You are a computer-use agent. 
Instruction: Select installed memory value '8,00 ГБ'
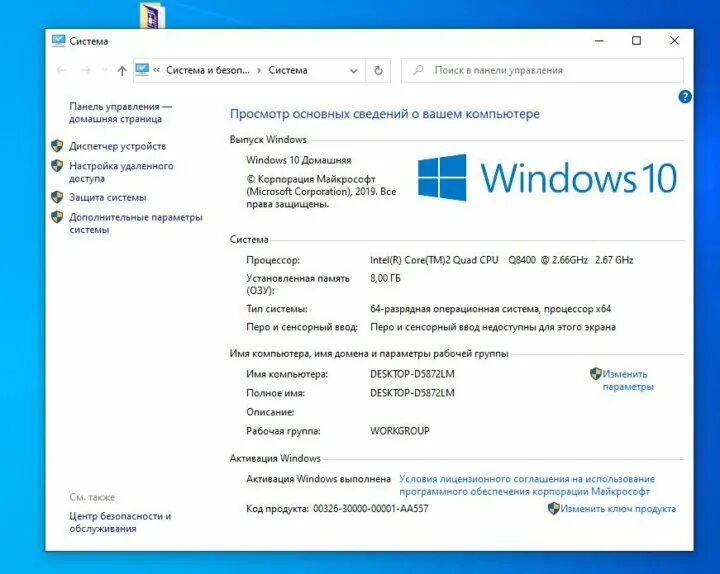tap(385, 278)
